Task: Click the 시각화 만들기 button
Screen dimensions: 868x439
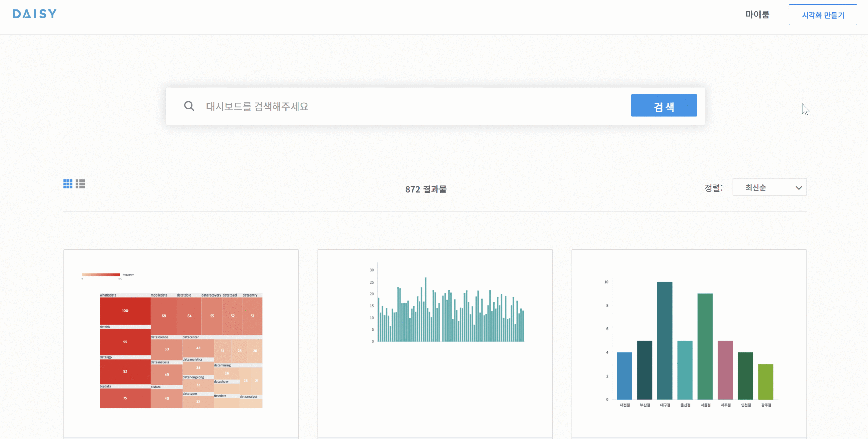Action: (x=823, y=15)
